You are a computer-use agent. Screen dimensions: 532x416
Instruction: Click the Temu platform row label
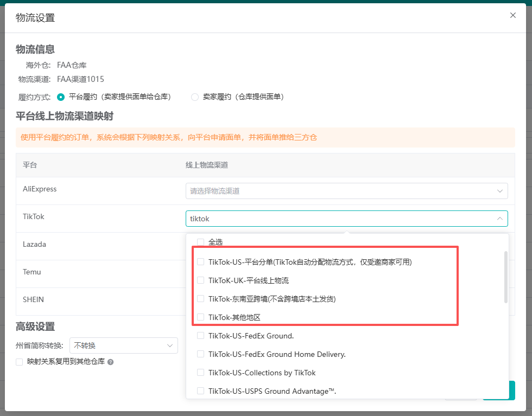pyautogui.click(x=32, y=272)
